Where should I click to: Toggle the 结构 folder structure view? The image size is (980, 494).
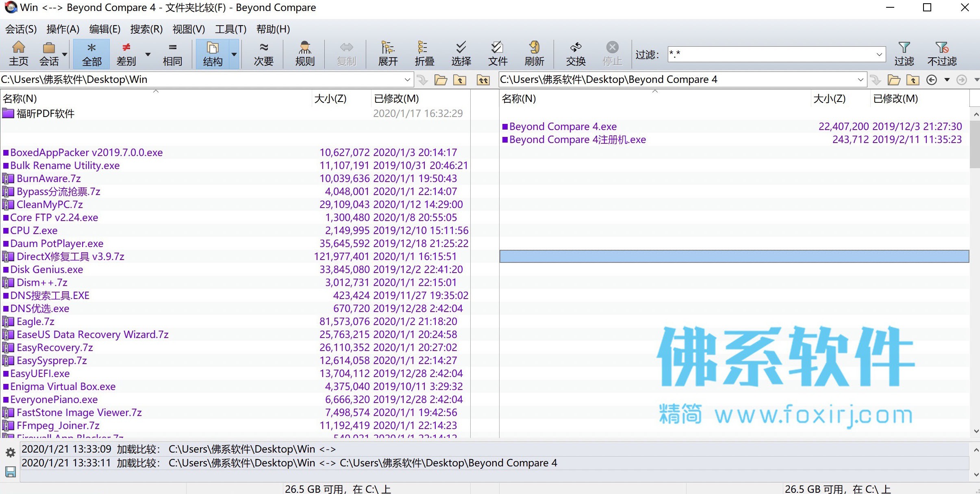213,54
